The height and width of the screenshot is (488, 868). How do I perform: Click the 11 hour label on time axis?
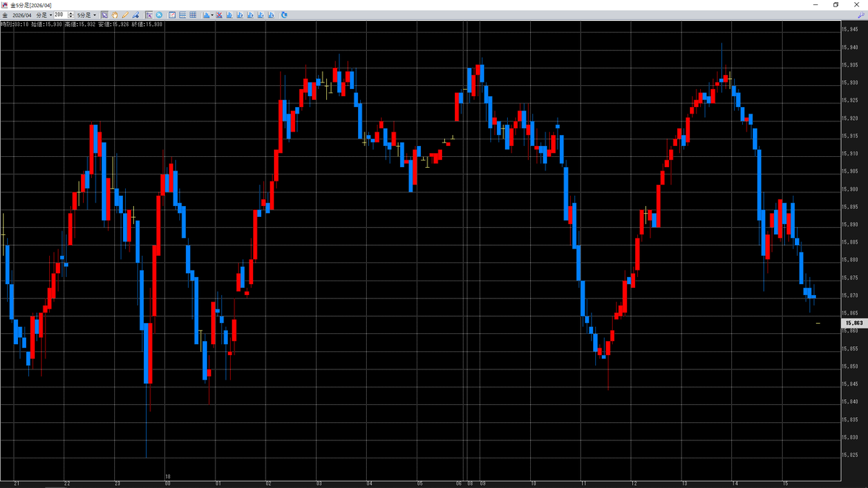point(583,483)
